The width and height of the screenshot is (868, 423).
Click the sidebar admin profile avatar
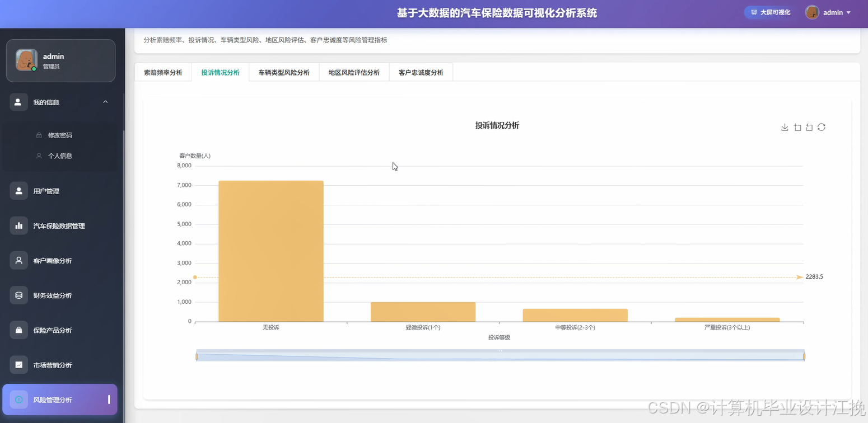pyautogui.click(x=26, y=60)
